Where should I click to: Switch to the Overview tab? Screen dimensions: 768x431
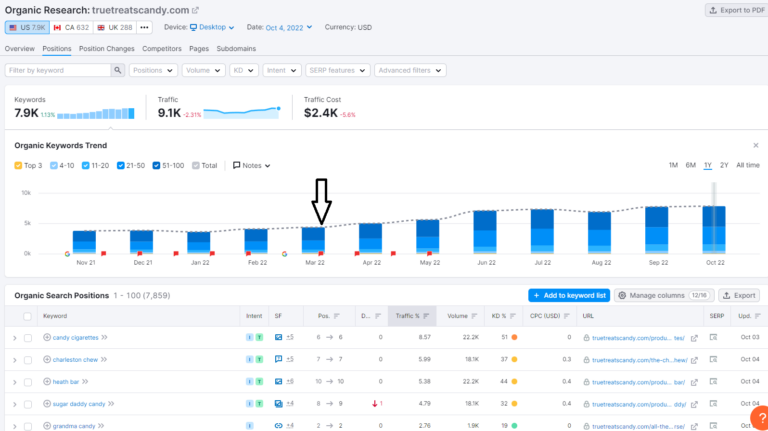20,48
